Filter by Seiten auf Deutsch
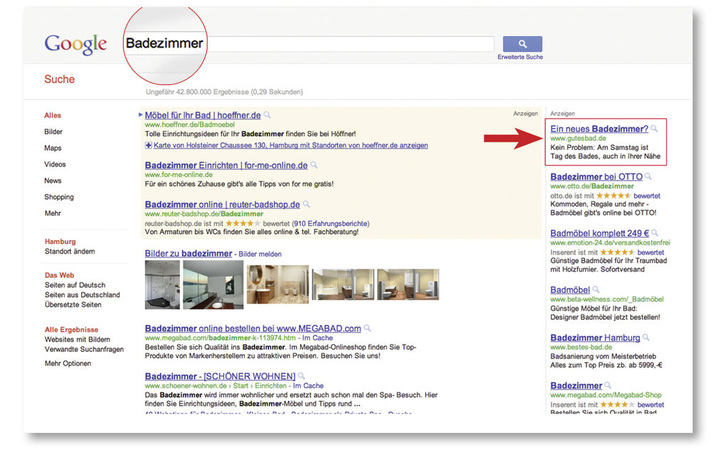Image resolution: width=728 pixels, height=452 pixels. pyautogui.click(x=75, y=285)
